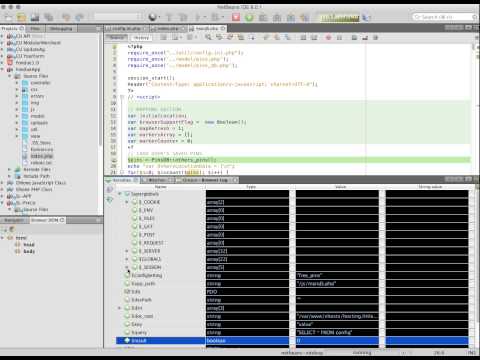Click the Step Into debugger icon
Screen dimensions: 480x360
[277, 17]
